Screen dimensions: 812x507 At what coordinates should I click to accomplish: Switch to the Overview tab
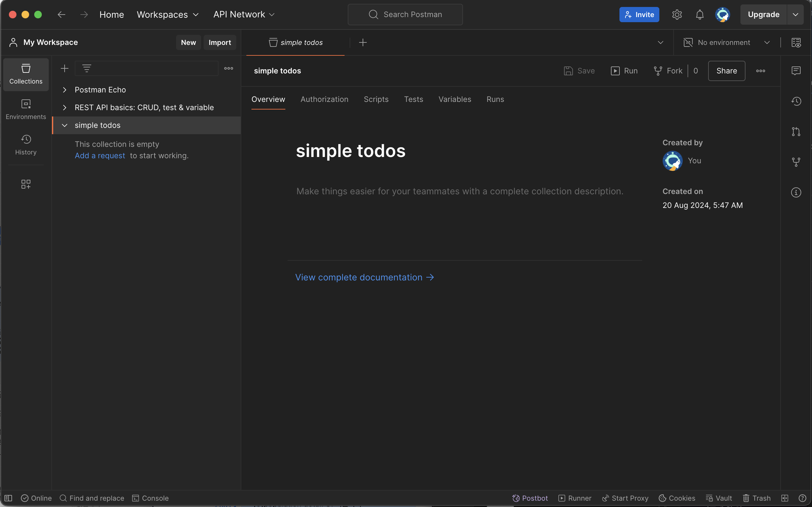268,99
